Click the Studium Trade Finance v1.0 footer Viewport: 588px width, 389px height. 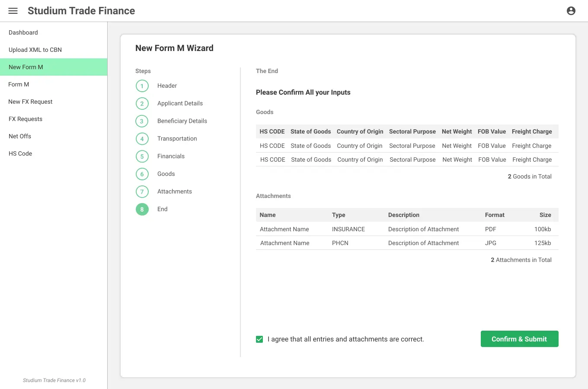click(x=54, y=380)
